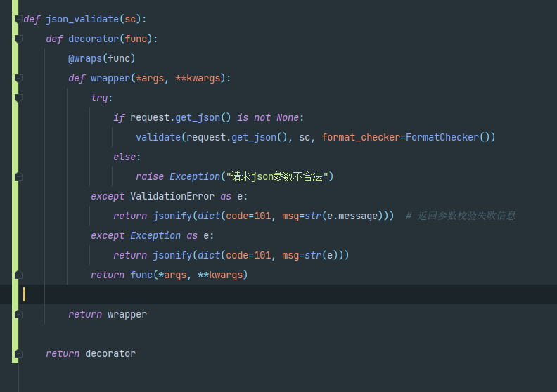Collapse the try block fold marker

pos(18,98)
